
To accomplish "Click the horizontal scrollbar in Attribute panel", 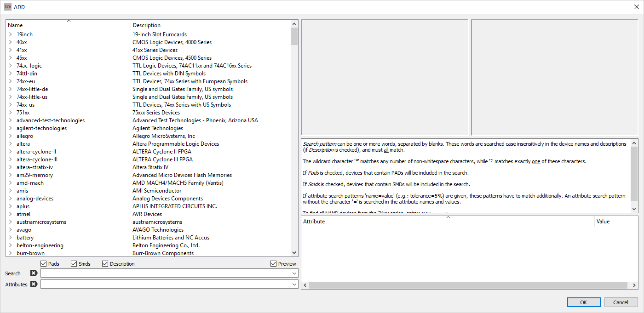I will (469, 285).
